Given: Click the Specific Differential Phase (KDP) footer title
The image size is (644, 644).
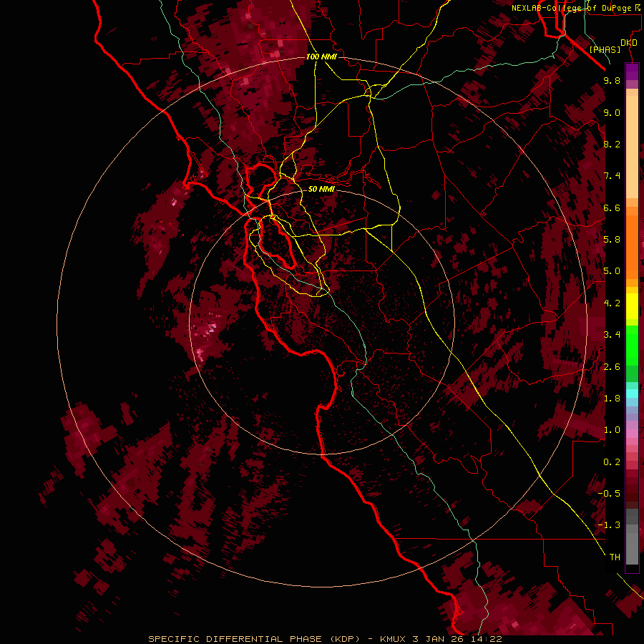Looking at the screenshot, I should tap(325, 639).
